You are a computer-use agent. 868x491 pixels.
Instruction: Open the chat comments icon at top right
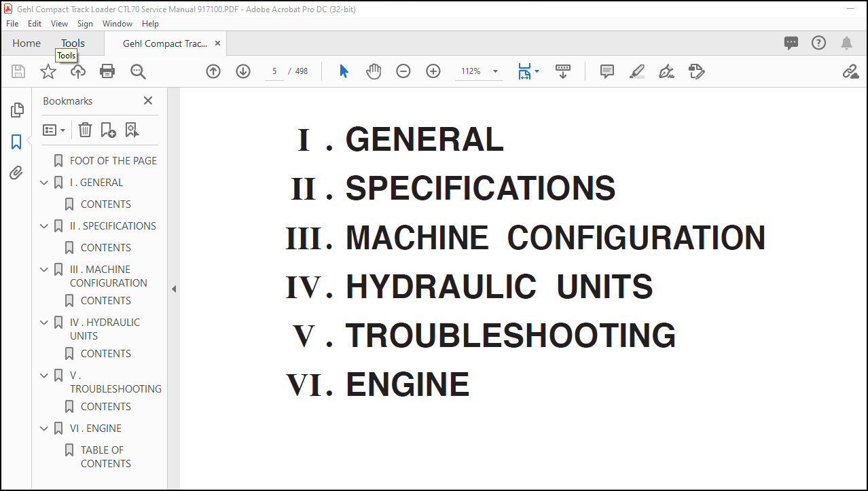coord(791,43)
